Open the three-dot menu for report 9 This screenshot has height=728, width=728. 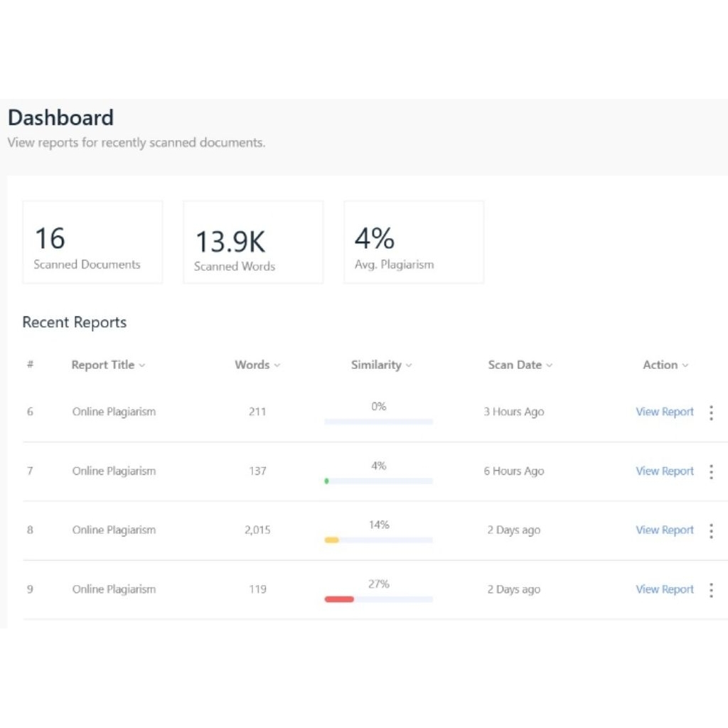(x=711, y=589)
